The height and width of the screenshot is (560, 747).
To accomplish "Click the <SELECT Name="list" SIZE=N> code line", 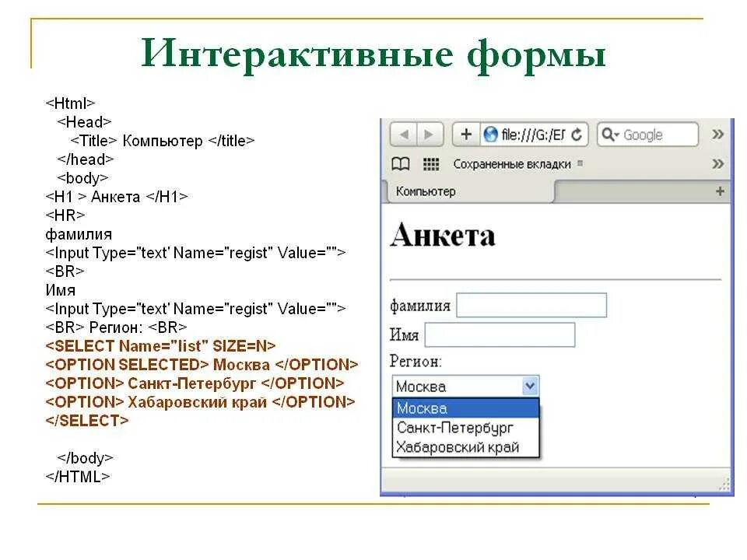I will 160,345.
